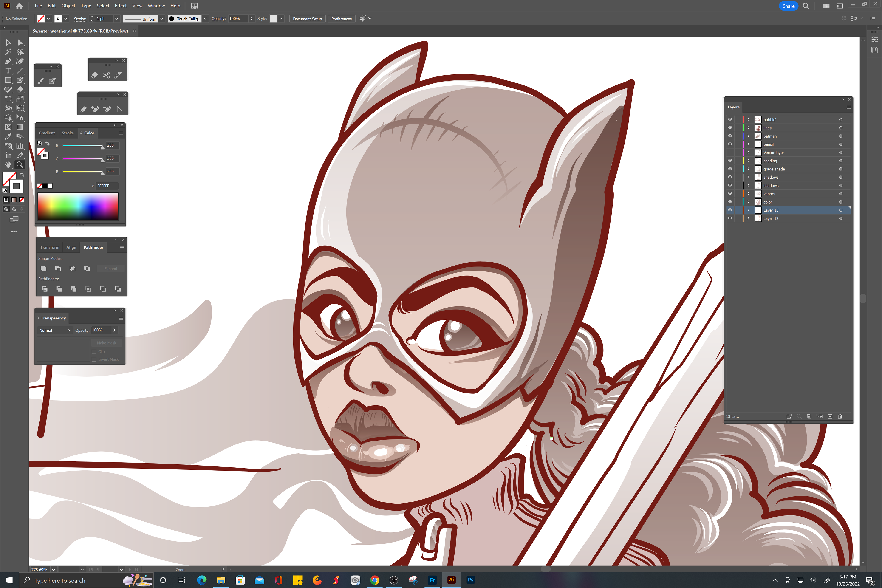Click the Delete Selection trash icon in Layers
Viewport: 882px width, 588px height.
[x=840, y=416]
